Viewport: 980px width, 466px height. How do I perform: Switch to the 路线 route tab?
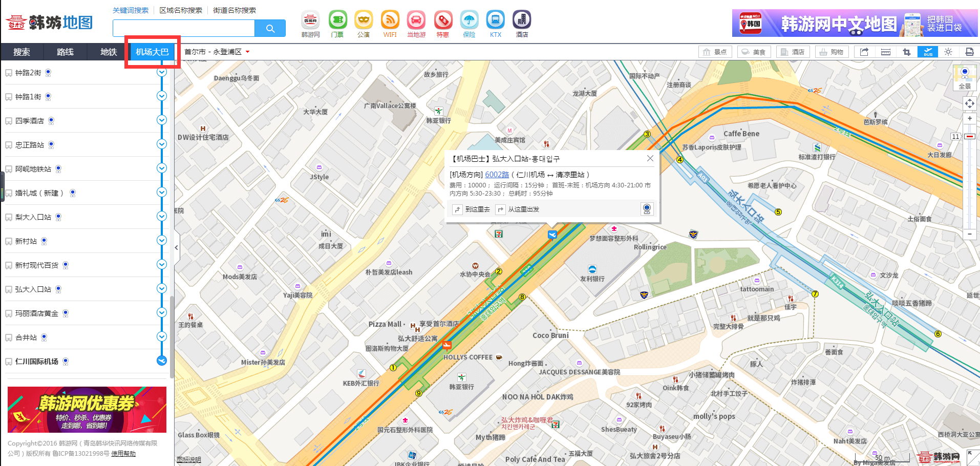click(65, 52)
